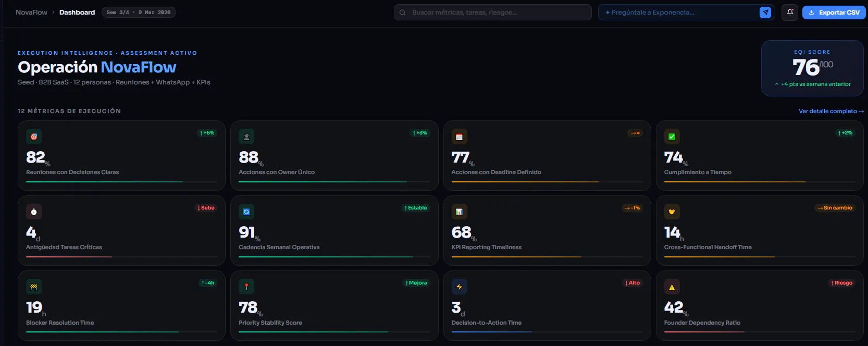This screenshot has height=346, width=868.
Task: Open Ver detalle completo link
Action: [x=831, y=111]
